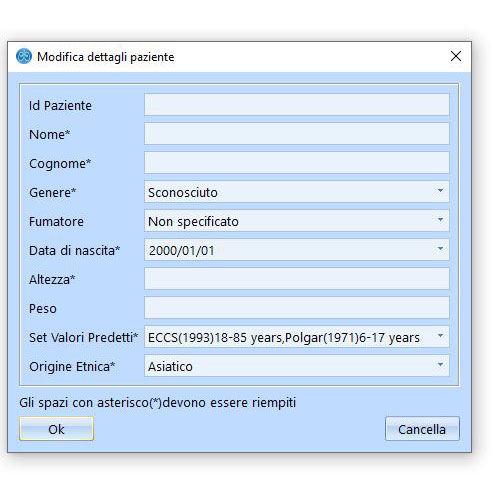Open the Set Valori Predetti dropdown
The image size is (502, 502).
coord(297,337)
